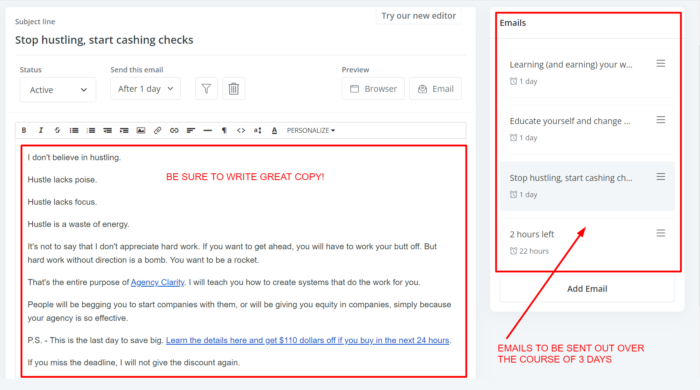Click the subject line text field
This screenshot has height=390, width=700.
pos(240,40)
